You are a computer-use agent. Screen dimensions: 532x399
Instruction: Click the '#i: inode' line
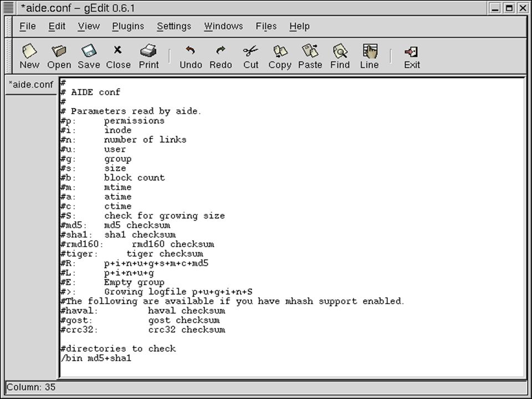click(x=96, y=130)
